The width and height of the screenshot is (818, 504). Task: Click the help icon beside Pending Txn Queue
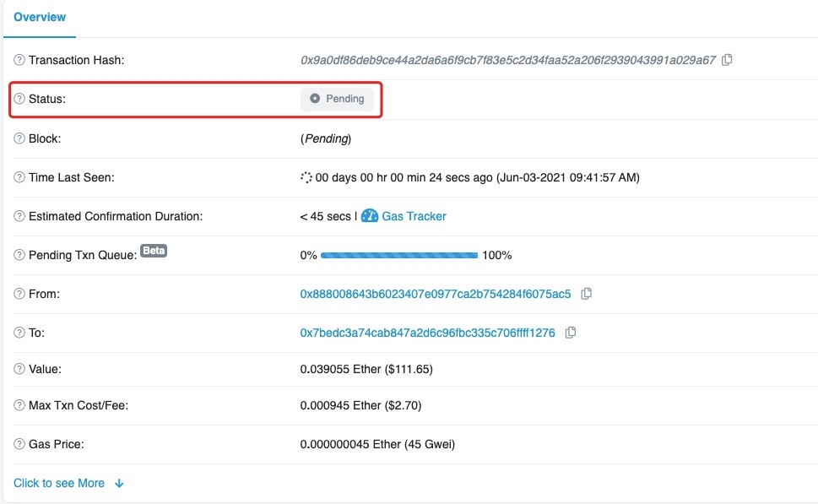19,255
